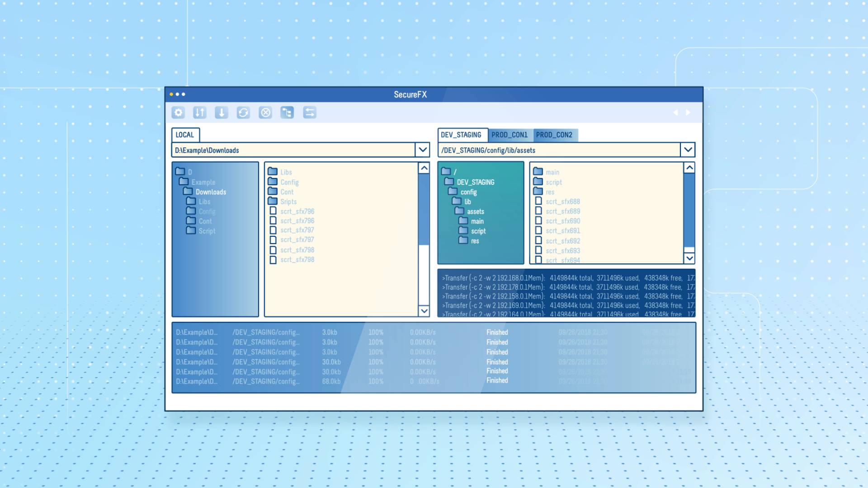Click the refresh toolbar icon
Viewport: 868px width, 488px height.
tap(243, 113)
